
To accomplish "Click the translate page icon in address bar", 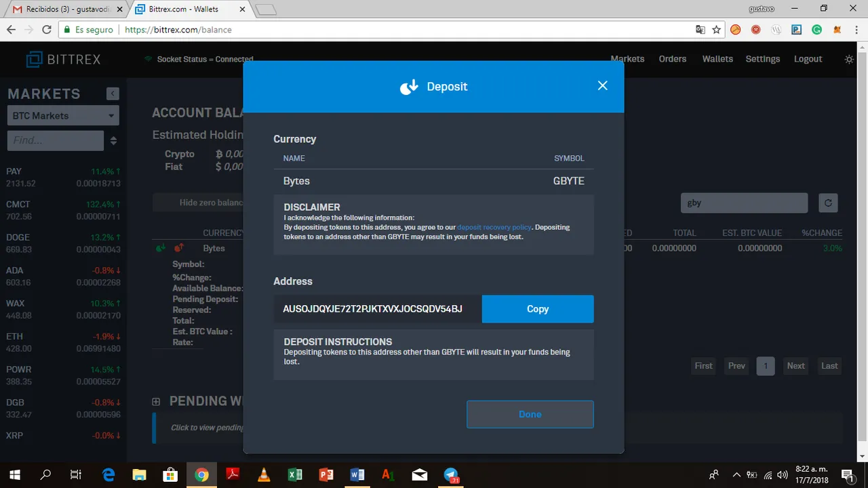I will coord(701,30).
